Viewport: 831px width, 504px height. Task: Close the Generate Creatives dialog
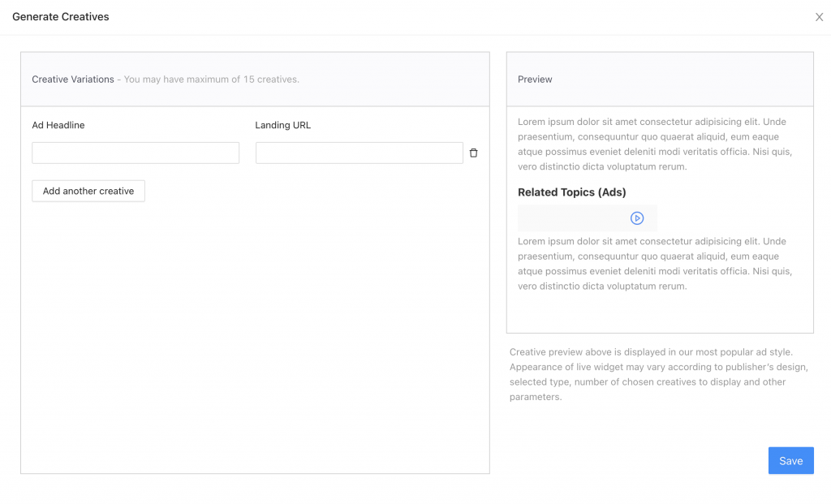(x=819, y=17)
